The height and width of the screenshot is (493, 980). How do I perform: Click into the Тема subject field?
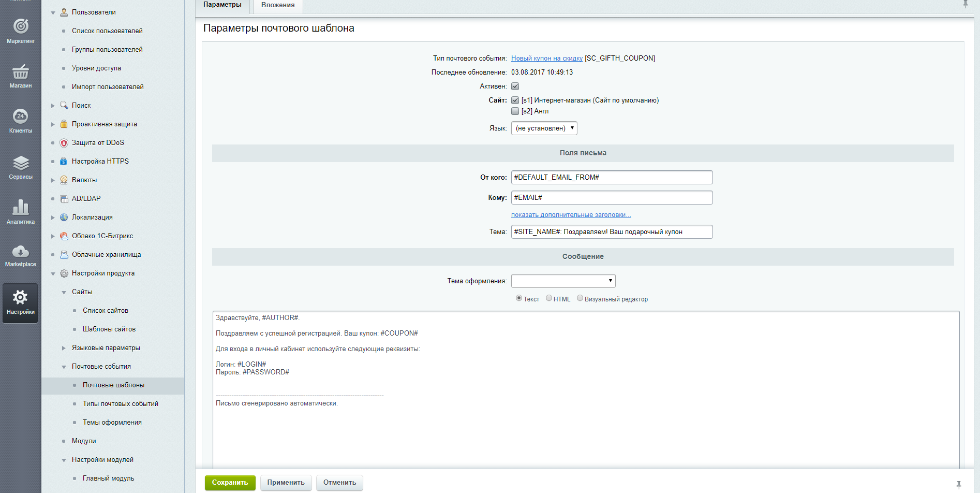coord(612,232)
